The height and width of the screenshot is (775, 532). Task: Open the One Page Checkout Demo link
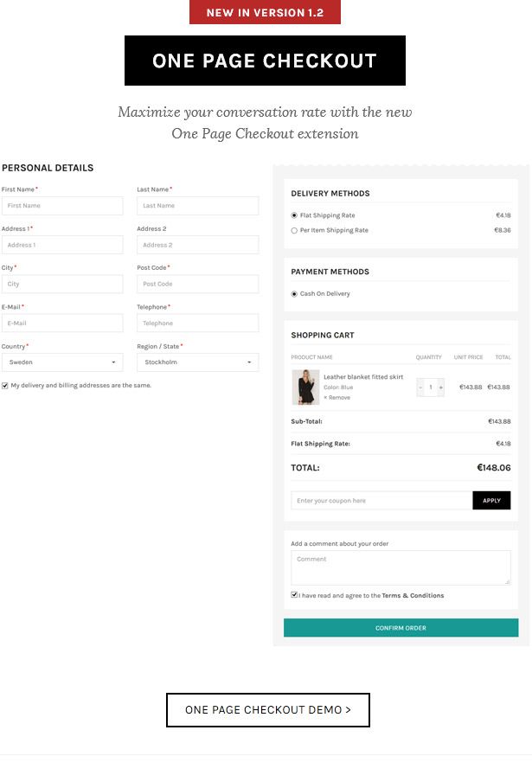(268, 710)
